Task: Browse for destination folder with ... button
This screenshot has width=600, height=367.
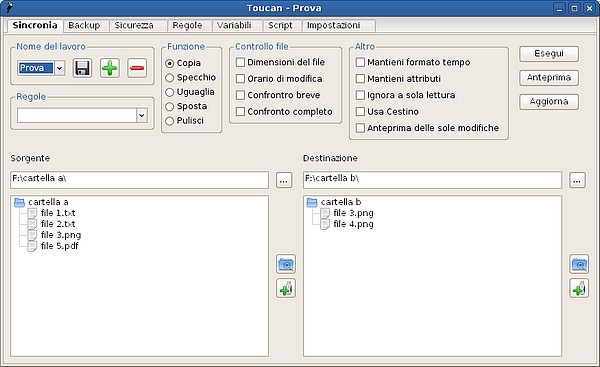Action: 577,180
